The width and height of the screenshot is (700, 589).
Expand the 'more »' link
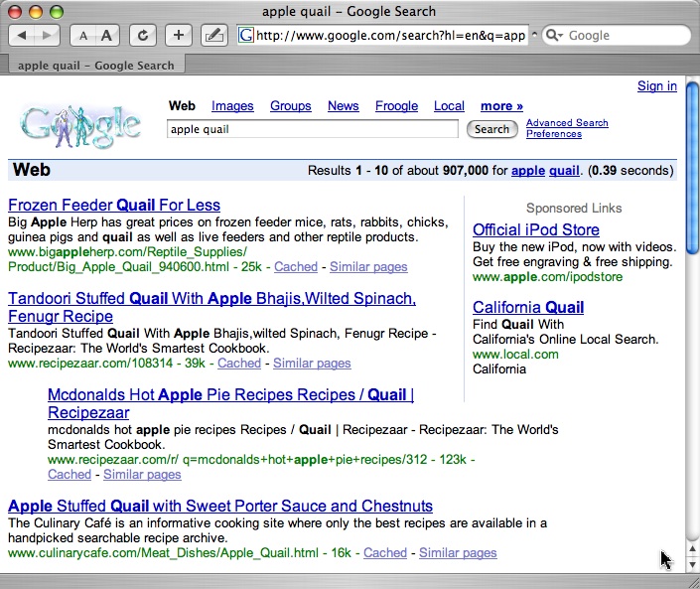coord(501,106)
